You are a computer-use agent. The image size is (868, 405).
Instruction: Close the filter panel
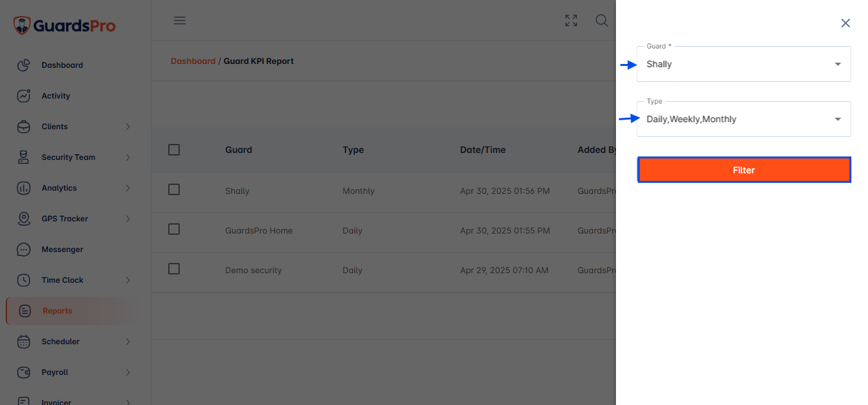pyautogui.click(x=846, y=23)
